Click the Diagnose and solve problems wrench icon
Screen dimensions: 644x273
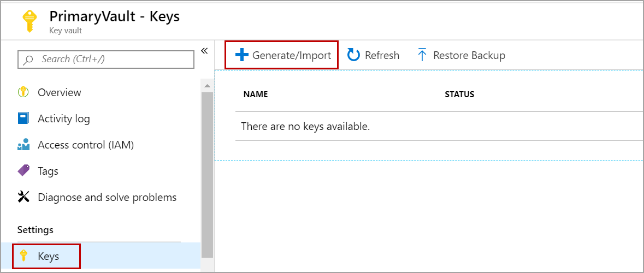[23, 197]
